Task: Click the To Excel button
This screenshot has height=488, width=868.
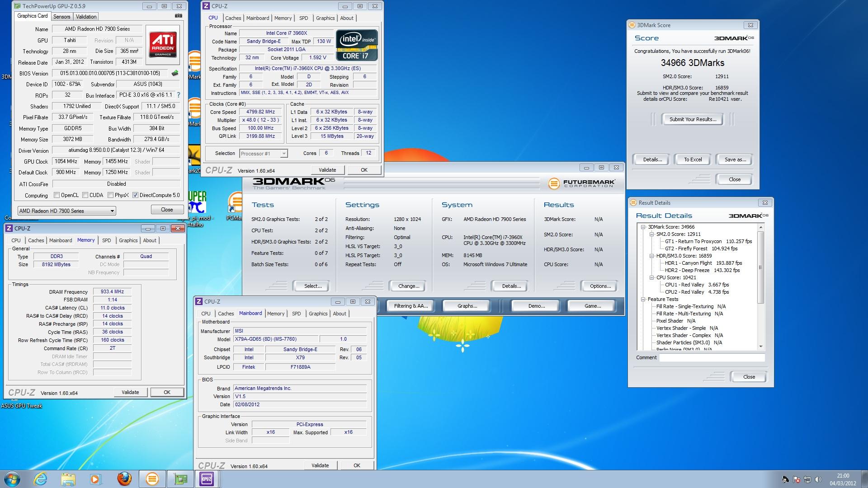Action: click(x=693, y=160)
